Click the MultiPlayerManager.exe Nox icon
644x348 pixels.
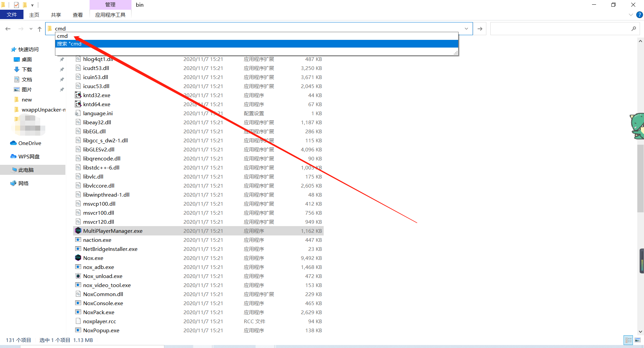(x=78, y=231)
